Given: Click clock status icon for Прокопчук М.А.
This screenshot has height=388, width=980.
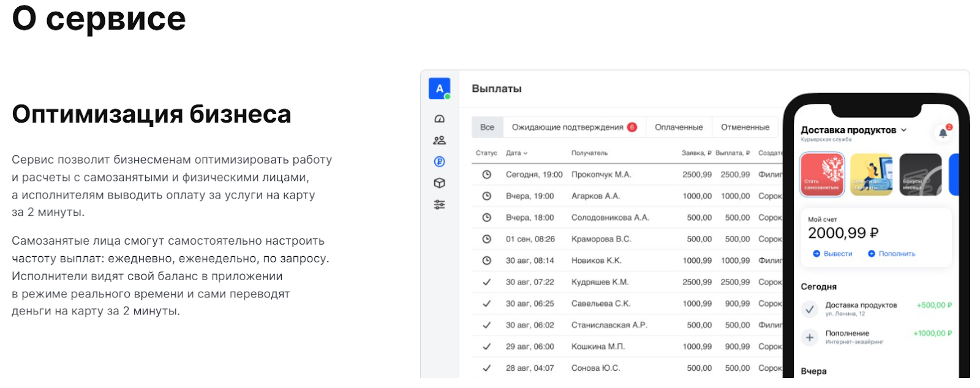Looking at the screenshot, I should 486,175.
